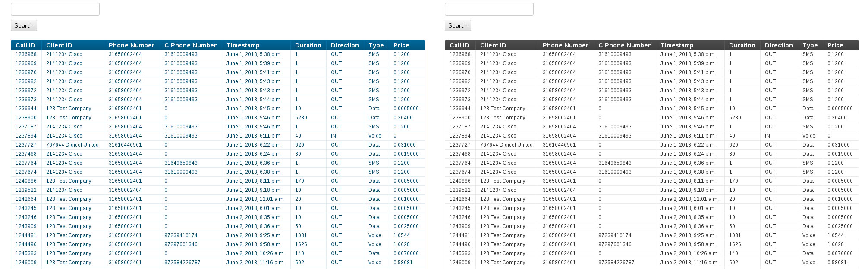Click the Search button above the blue table

(x=24, y=25)
